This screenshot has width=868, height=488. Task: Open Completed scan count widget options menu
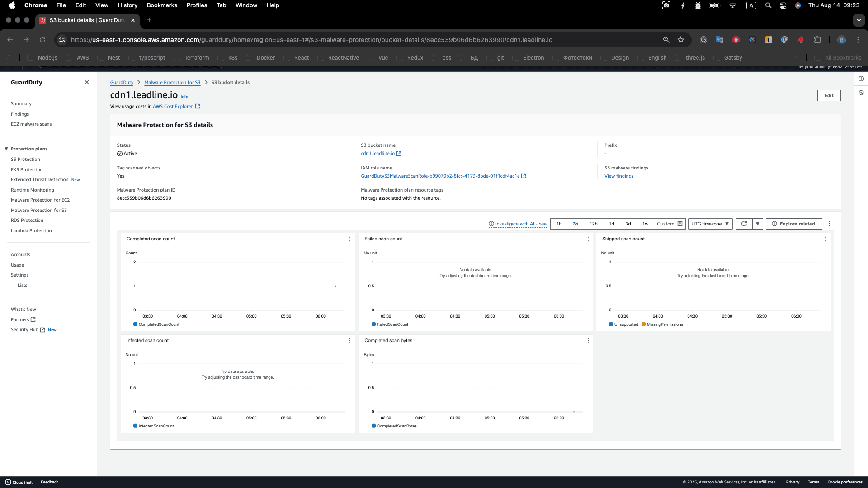pos(349,239)
